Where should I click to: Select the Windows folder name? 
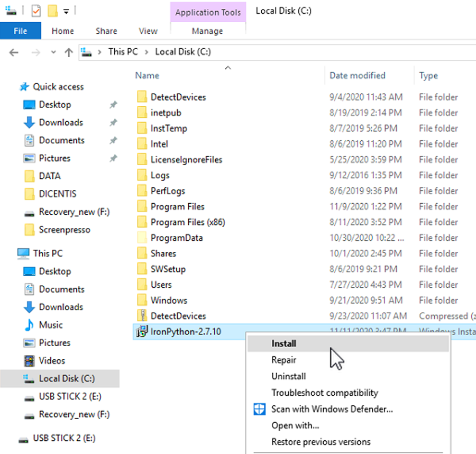(169, 301)
